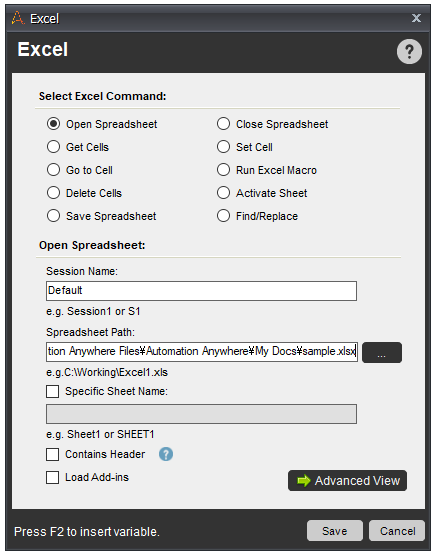436x555 pixels.
Task: Tick the Contains Header checkbox
Action: [53, 454]
